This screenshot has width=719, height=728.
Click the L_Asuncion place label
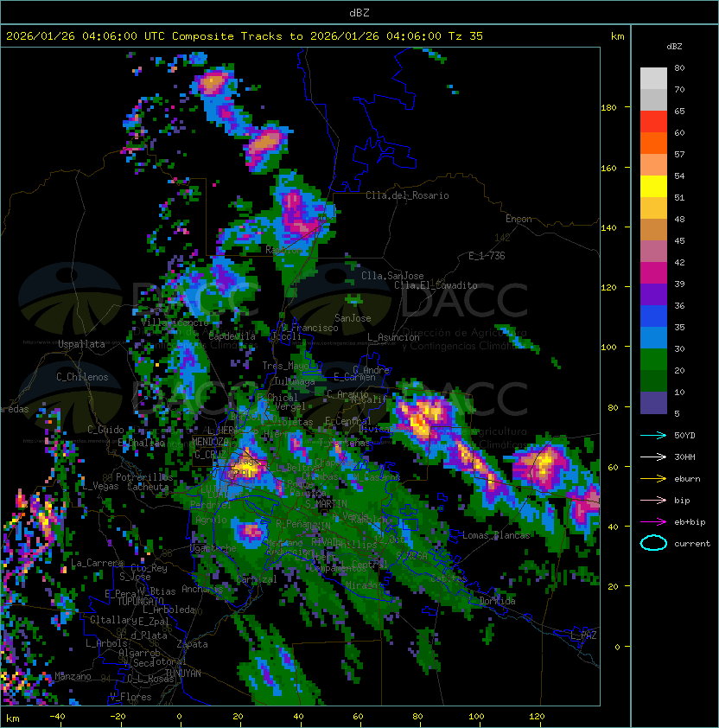[393, 337]
